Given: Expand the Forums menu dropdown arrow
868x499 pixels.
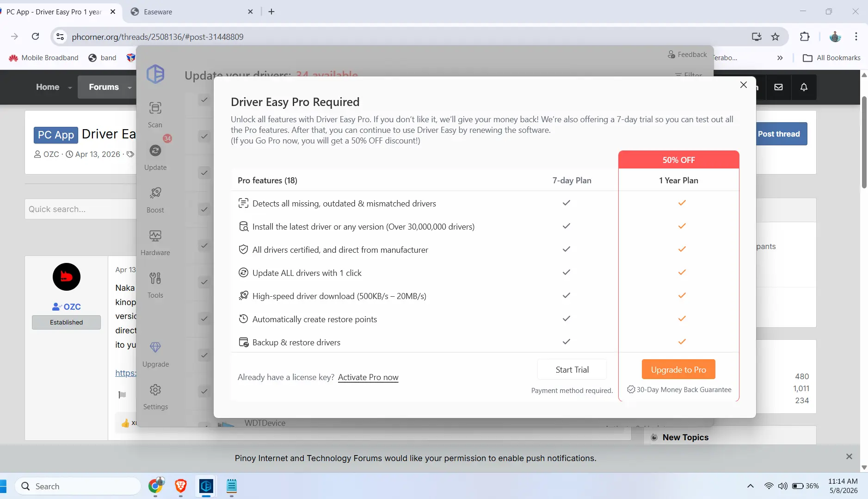Looking at the screenshot, I should click(x=129, y=87).
